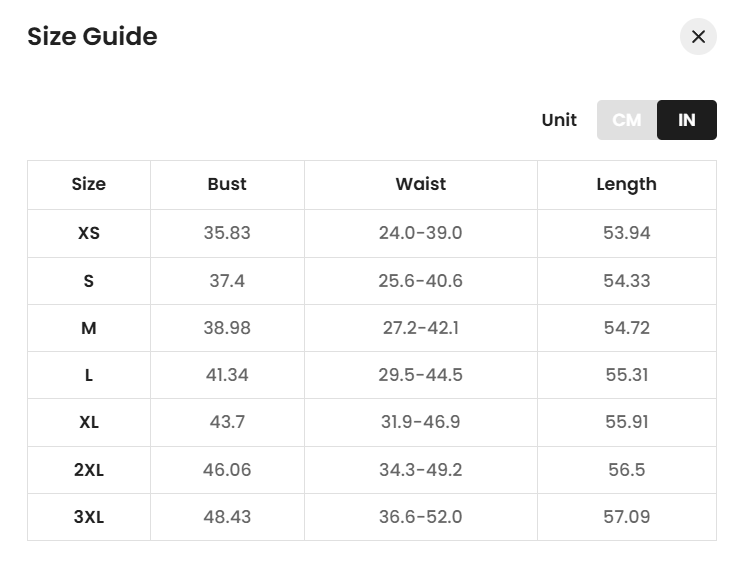This screenshot has height=582, width=744.
Task: Select the XS size row label
Action: [89, 233]
